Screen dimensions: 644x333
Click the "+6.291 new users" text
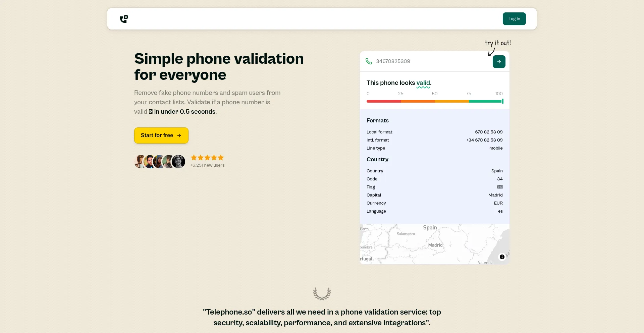(x=208, y=165)
